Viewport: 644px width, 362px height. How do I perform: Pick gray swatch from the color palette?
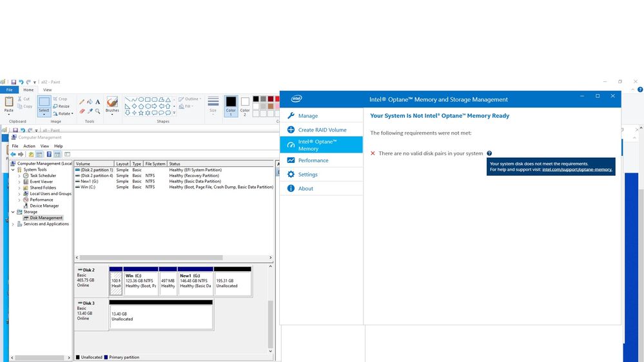(x=263, y=99)
